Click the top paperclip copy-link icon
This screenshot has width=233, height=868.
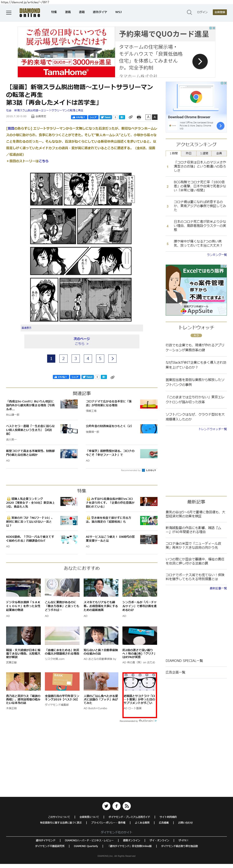point(131,117)
